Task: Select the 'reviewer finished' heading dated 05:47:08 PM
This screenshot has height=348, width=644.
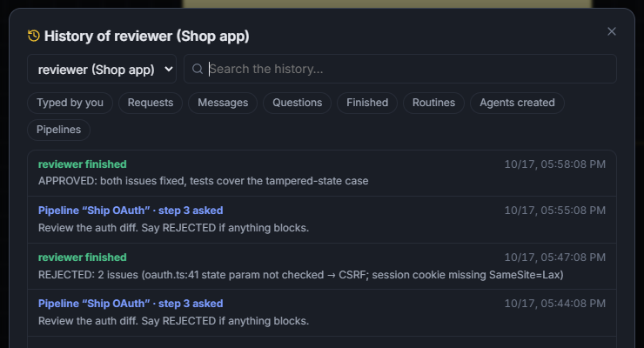Action: coord(83,258)
